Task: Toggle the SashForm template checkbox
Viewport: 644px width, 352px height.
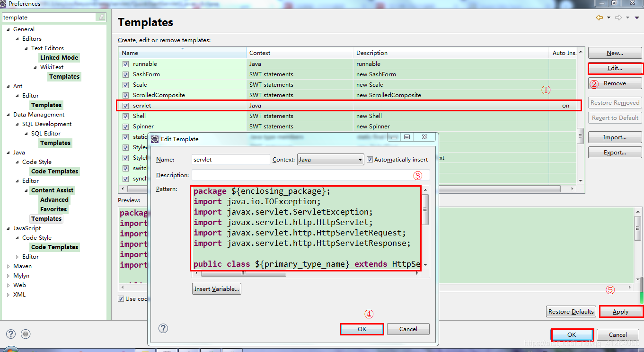Action: point(125,74)
